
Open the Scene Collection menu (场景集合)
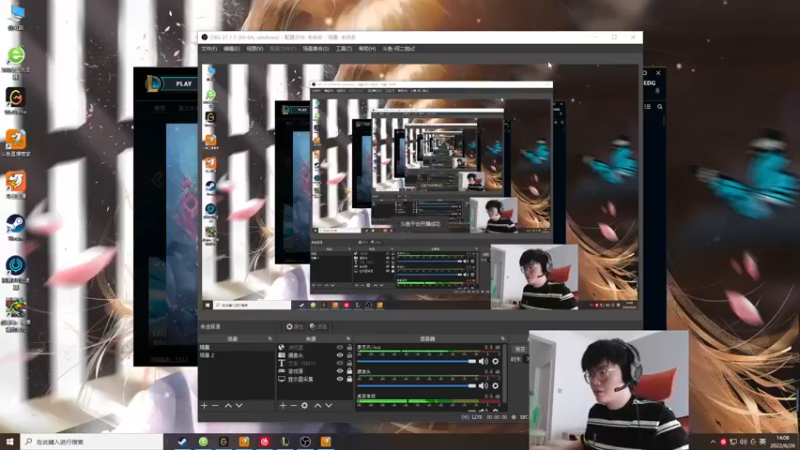[x=316, y=48]
